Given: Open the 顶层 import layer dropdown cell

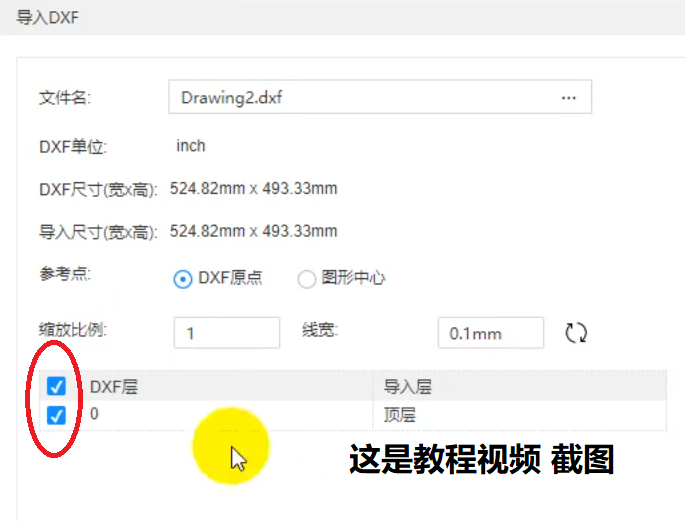Looking at the screenshot, I should [x=518, y=415].
